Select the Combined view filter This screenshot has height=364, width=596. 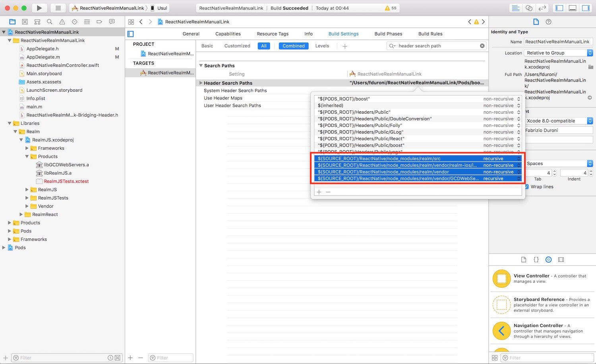(294, 46)
